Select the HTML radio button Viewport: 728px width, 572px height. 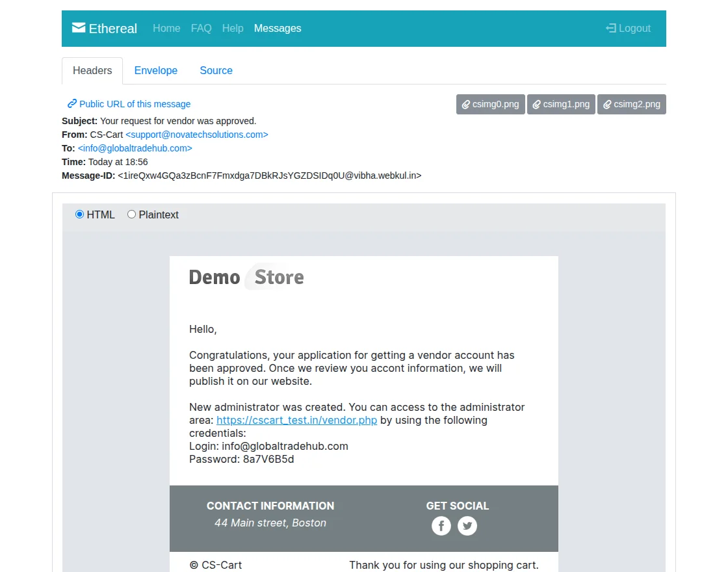(79, 214)
